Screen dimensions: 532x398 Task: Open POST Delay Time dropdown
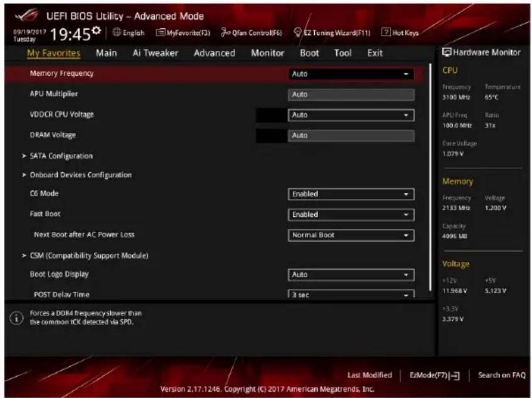point(351,294)
